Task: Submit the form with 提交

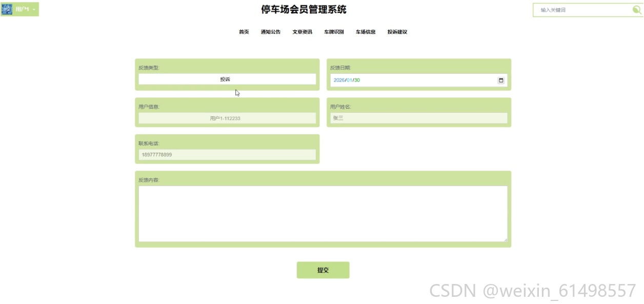Action: [323, 270]
